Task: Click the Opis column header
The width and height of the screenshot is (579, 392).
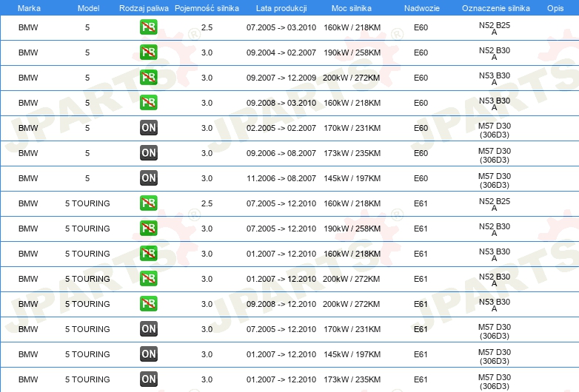Action: point(555,8)
